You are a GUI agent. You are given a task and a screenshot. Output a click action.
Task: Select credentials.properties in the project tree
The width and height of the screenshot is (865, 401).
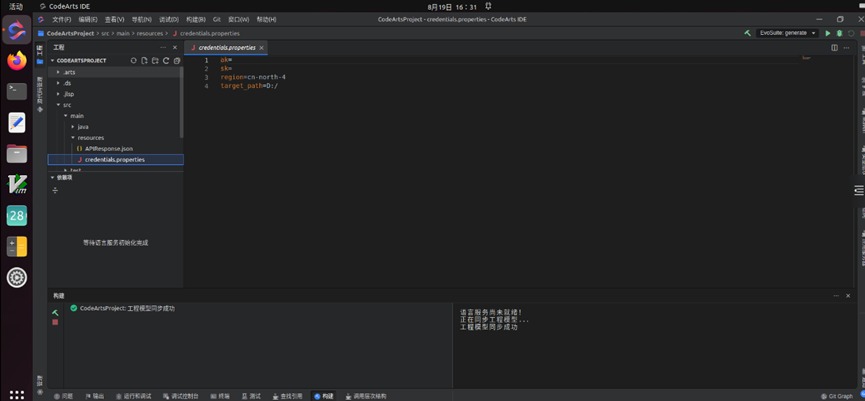[x=115, y=159]
